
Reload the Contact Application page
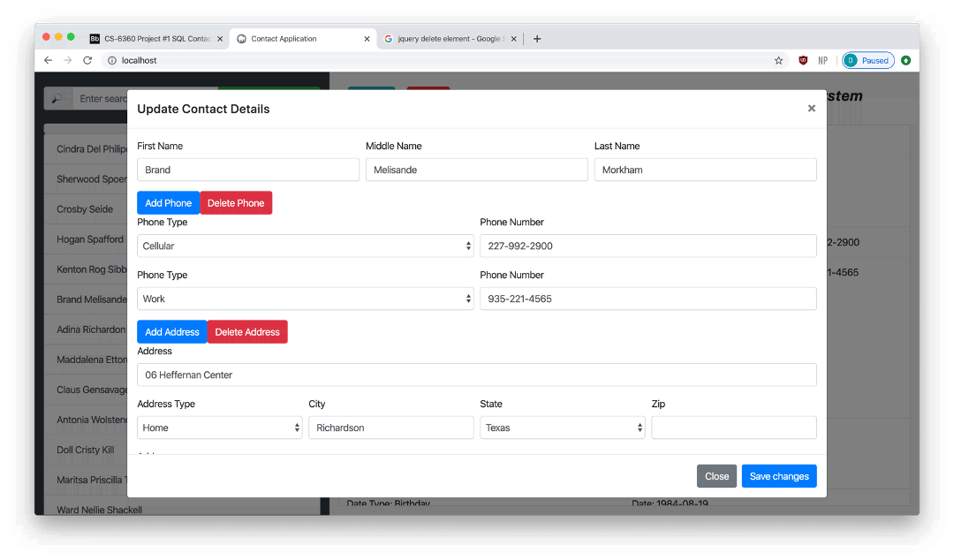87,60
